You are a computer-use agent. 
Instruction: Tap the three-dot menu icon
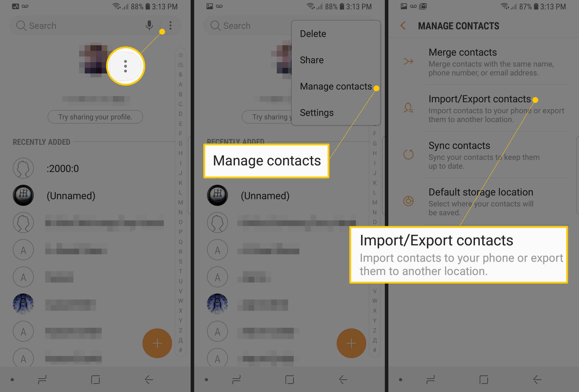tap(171, 25)
